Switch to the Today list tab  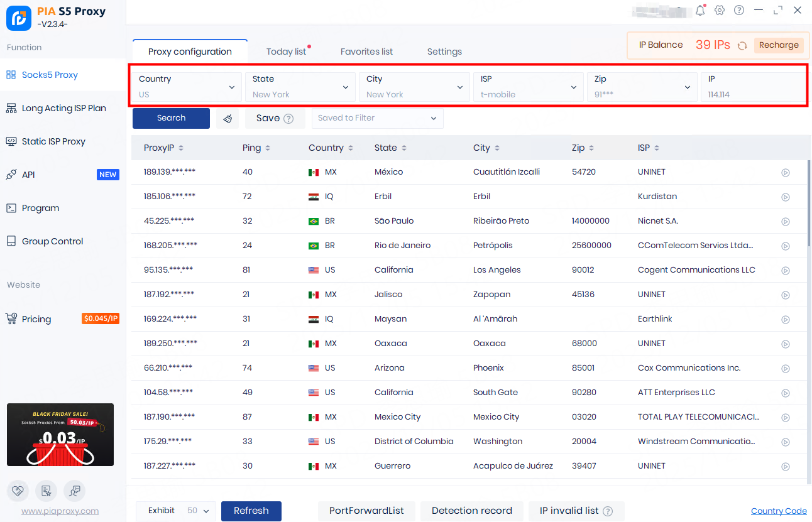pos(286,52)
